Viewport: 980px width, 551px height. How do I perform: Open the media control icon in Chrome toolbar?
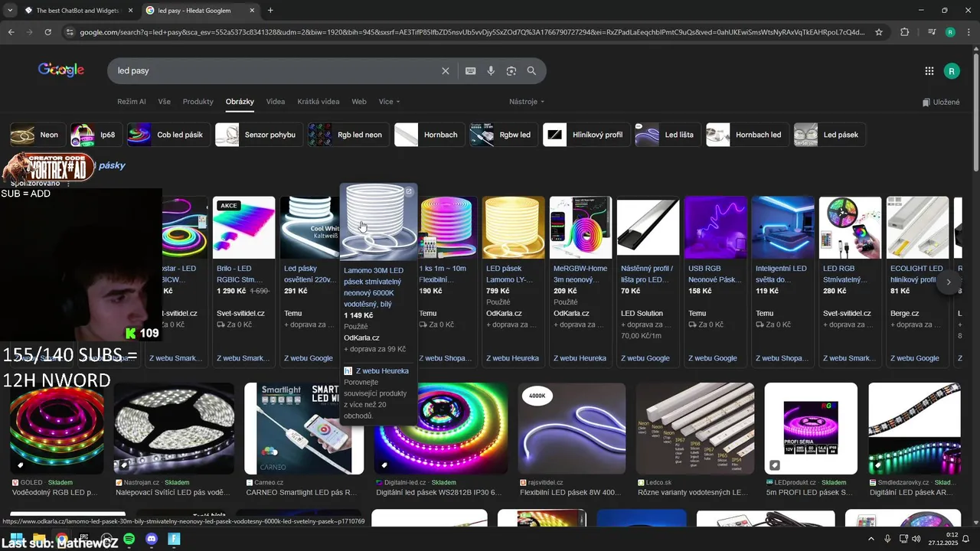[932, 32]
